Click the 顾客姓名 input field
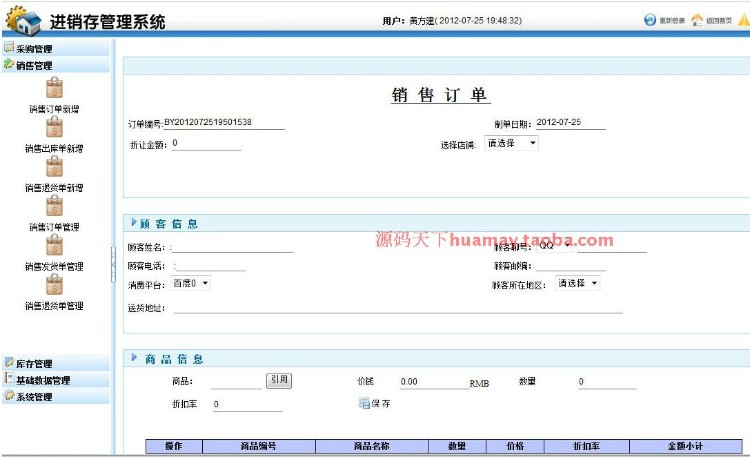Viewport: 750px width, 457px height. [232, 246]
